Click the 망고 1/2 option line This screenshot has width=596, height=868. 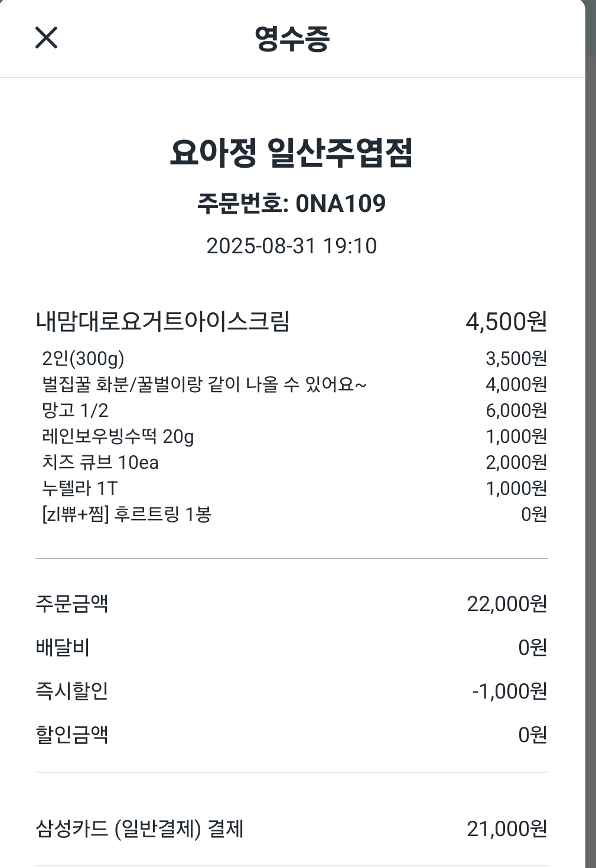[x=75, y=410]
